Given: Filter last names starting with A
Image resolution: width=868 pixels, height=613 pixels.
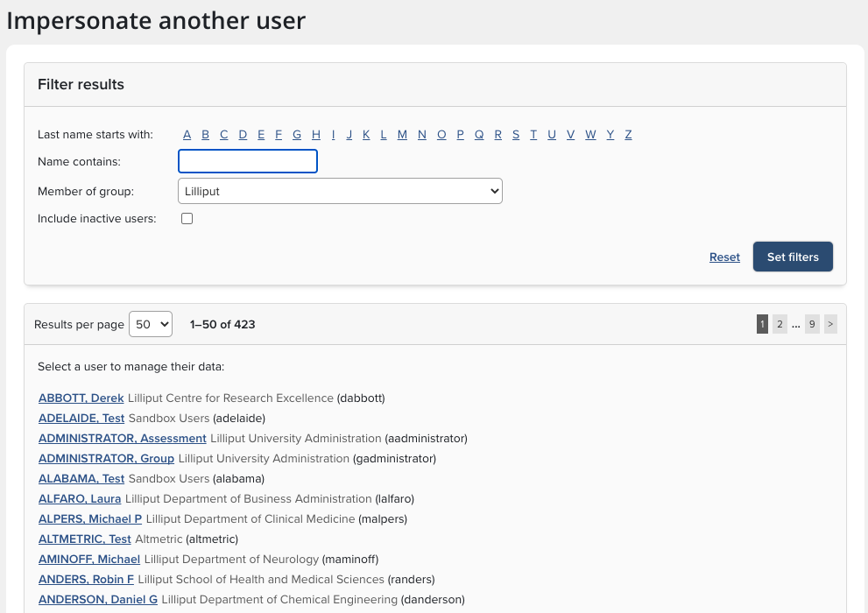Looking at the screenshot, I should click(187, 134).
